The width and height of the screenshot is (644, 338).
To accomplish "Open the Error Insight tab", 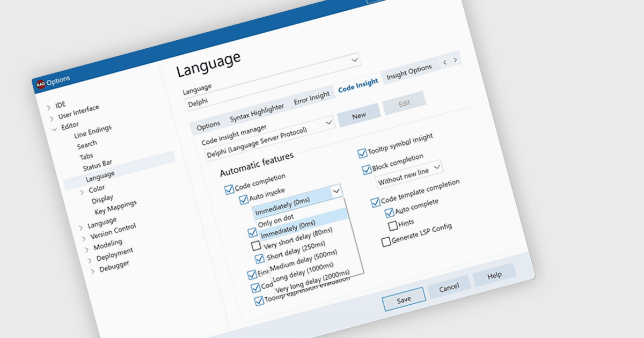I will [x=312, y=98].
